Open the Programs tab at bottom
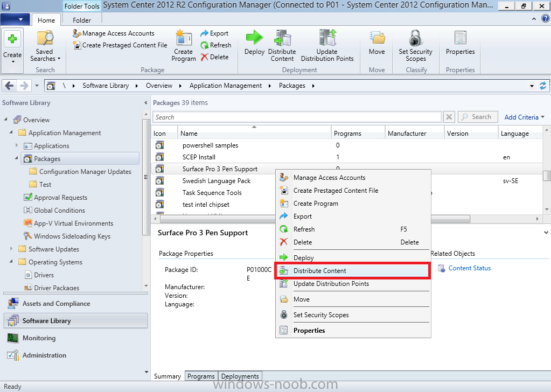 click(x=201, y=376)
